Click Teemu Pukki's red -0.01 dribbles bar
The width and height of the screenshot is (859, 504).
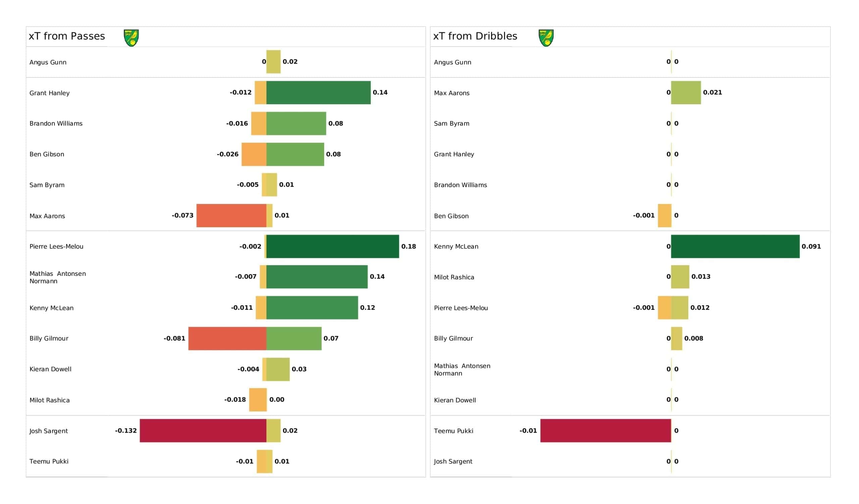[605, 430]
